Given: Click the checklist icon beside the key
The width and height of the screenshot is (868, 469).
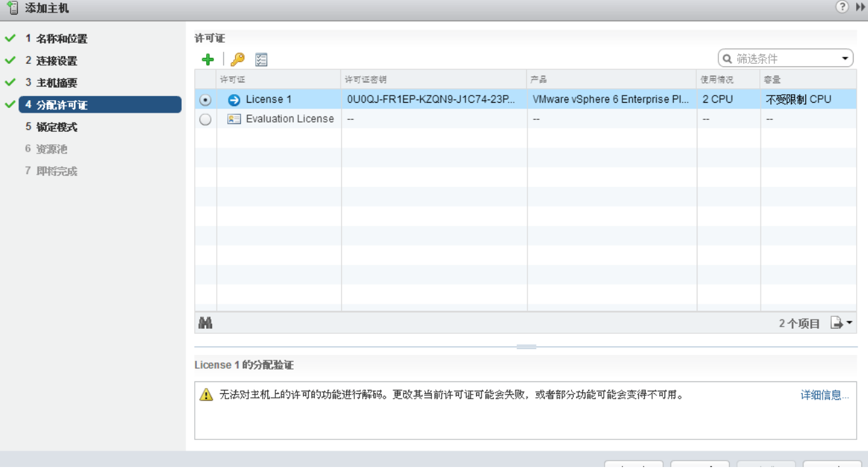Looking at the screenshot, I should 261,59.
